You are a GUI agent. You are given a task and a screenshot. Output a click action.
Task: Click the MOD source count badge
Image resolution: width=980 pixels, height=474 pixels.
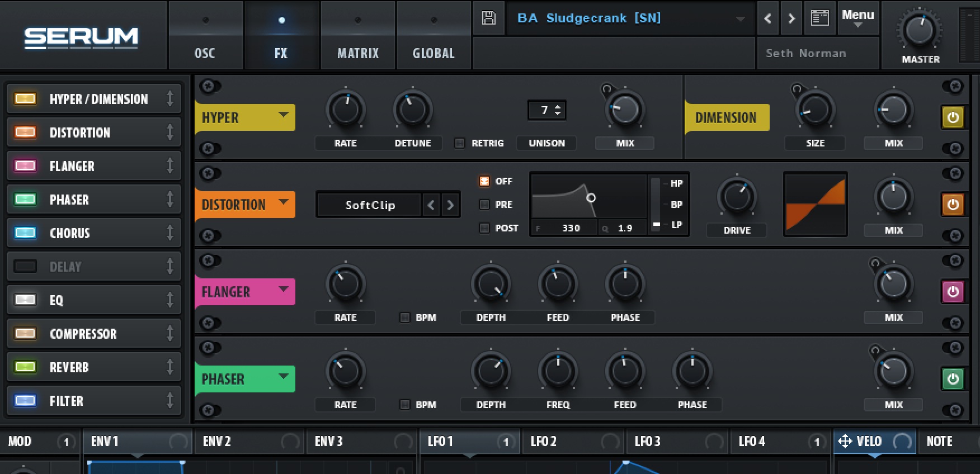(66, 442)
